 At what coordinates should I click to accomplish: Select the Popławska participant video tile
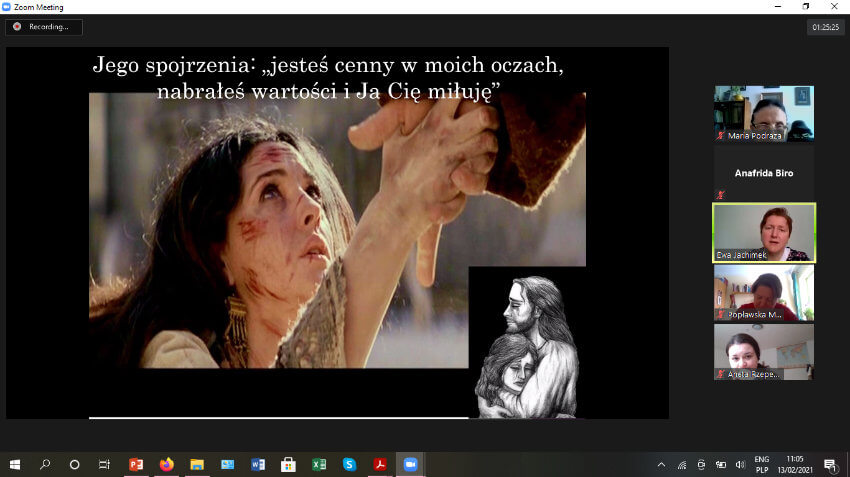763,292
